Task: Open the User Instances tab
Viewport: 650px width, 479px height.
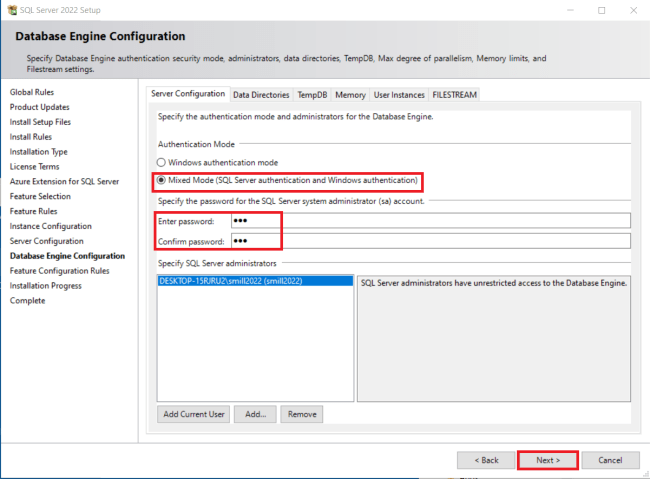Action: click(x=399, y=95)
